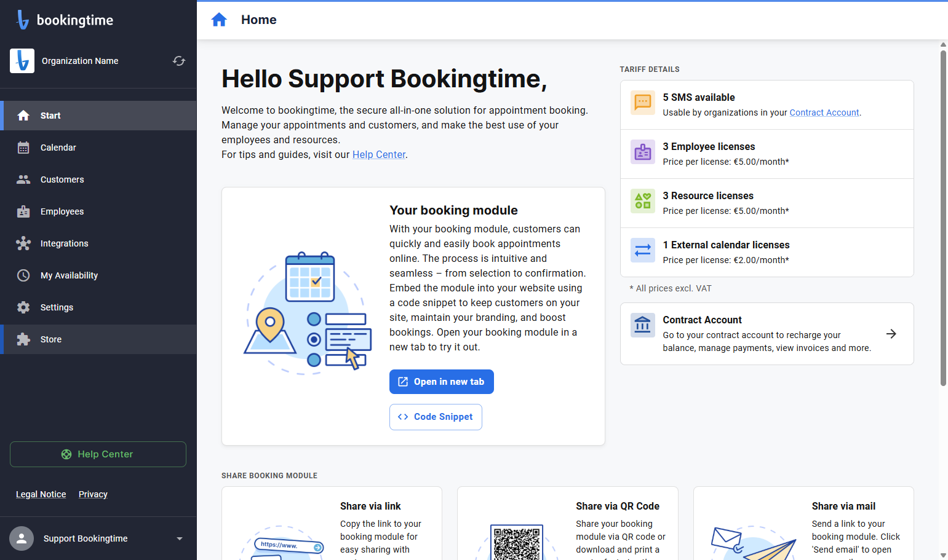Click the SMS available message icon
Image resolution: width=948 pixels, height=560 pixels.
[x=643, y=103]
